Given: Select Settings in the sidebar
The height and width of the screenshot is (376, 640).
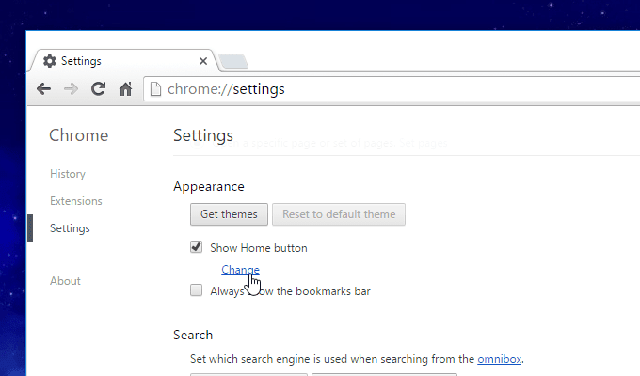Looking at the screenshot, I should (x=69, y=228).
